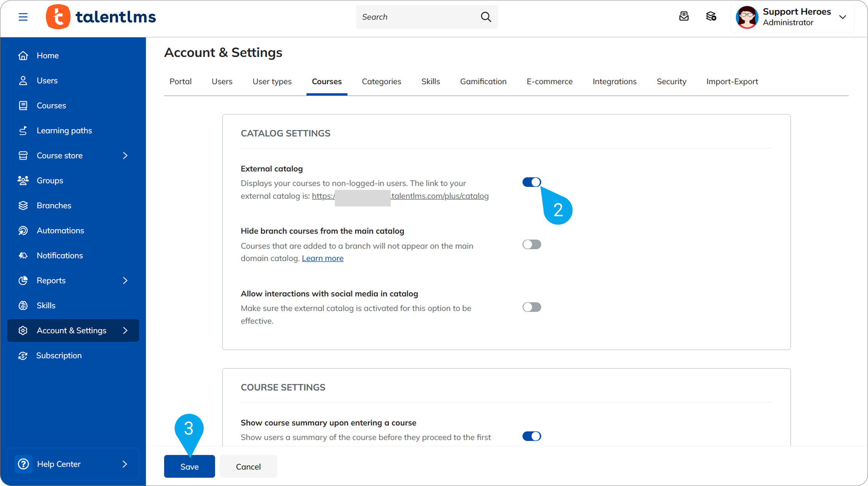Image resolution: width=868 pixels, height=486 pixels.
Task: Expand the Course store submenu arrow
Action: (x=125, y=156)
